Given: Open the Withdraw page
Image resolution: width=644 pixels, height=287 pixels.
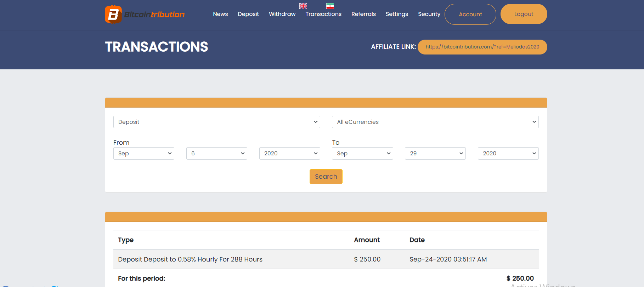Looking at the screenshot, I should point(282,14).
